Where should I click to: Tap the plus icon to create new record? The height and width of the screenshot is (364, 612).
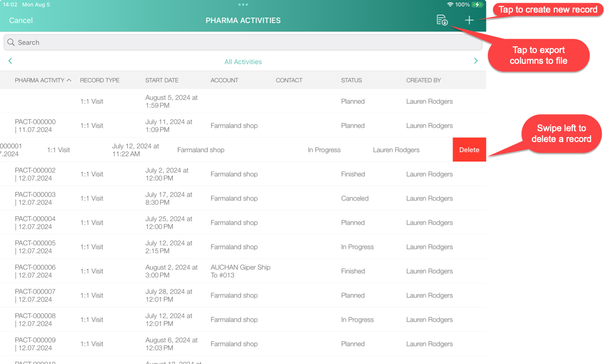click(x=469, y=20)
